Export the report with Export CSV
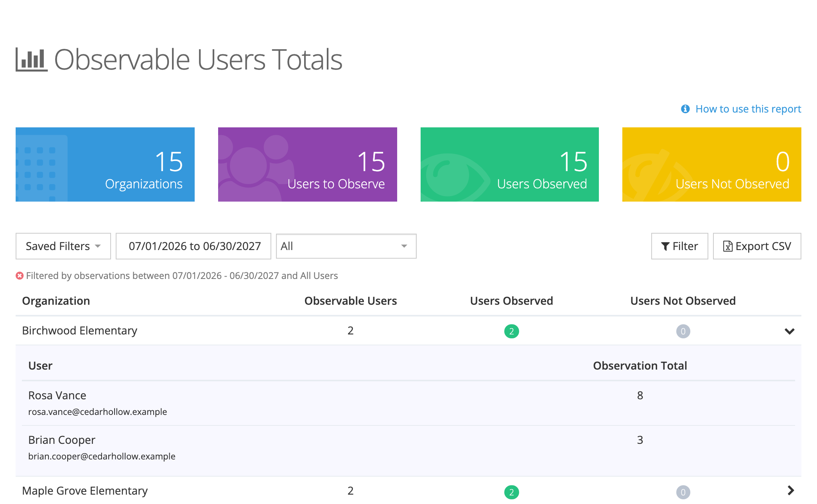The image size is (817, 504). [x=757, y=246]
